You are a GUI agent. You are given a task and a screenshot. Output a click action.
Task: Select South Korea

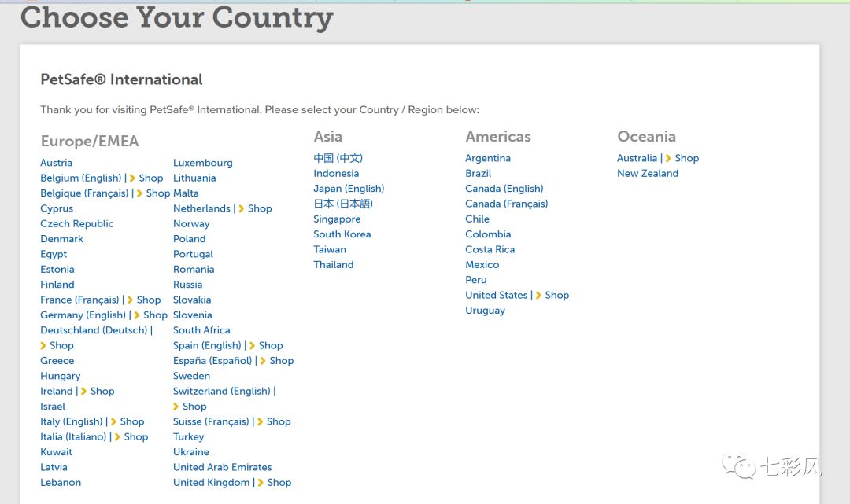342,234
